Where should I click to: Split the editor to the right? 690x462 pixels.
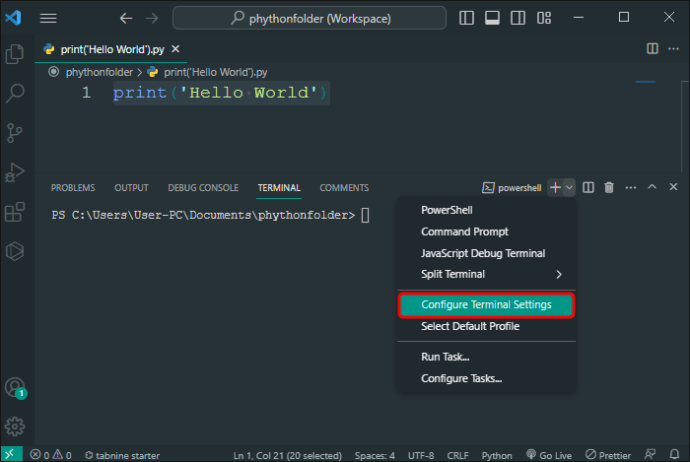pyautogui.click(x=653, y=48)
